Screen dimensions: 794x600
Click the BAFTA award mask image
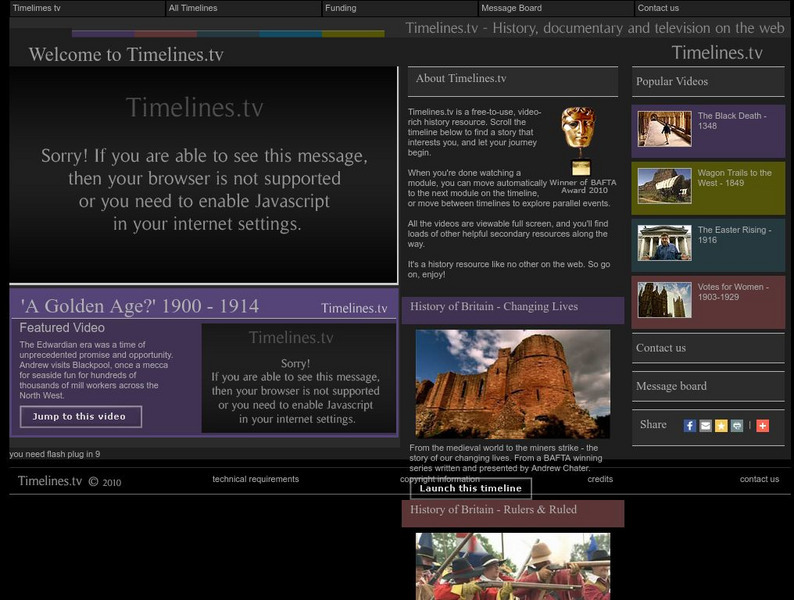[579, 140]
